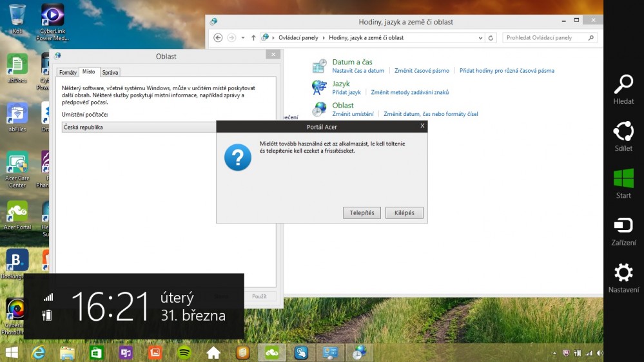Switch to the Formáty tab

[68, 72]
